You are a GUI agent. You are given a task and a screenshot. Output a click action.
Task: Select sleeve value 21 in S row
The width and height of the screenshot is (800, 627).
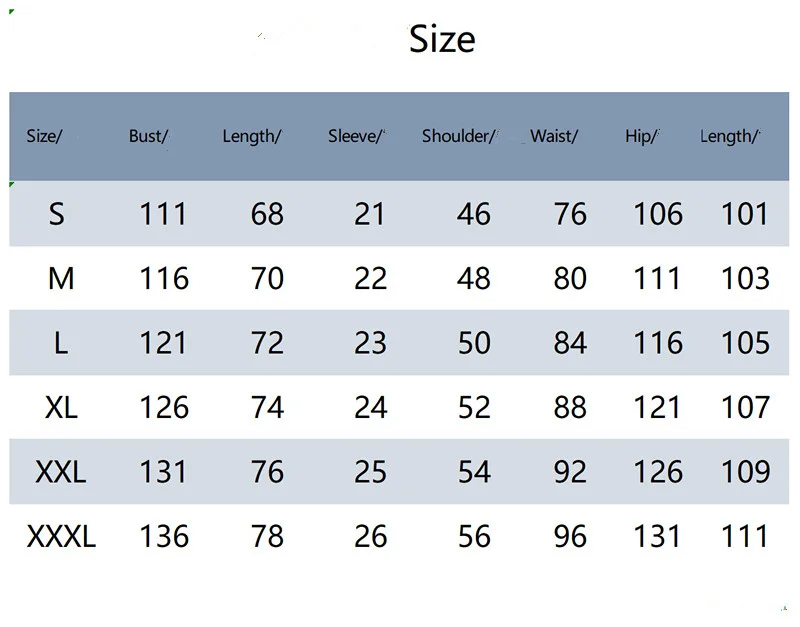pos(370,214)
